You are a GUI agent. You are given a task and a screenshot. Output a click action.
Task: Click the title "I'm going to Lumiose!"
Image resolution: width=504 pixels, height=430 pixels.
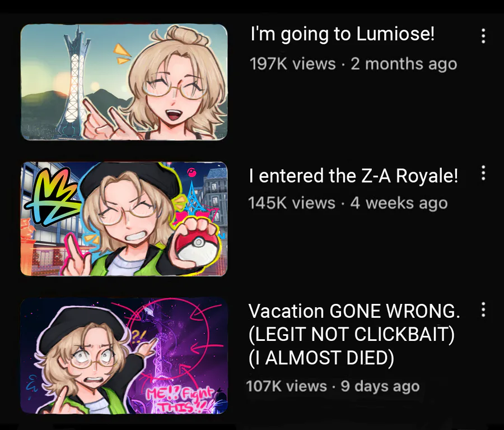pos(343,34)
